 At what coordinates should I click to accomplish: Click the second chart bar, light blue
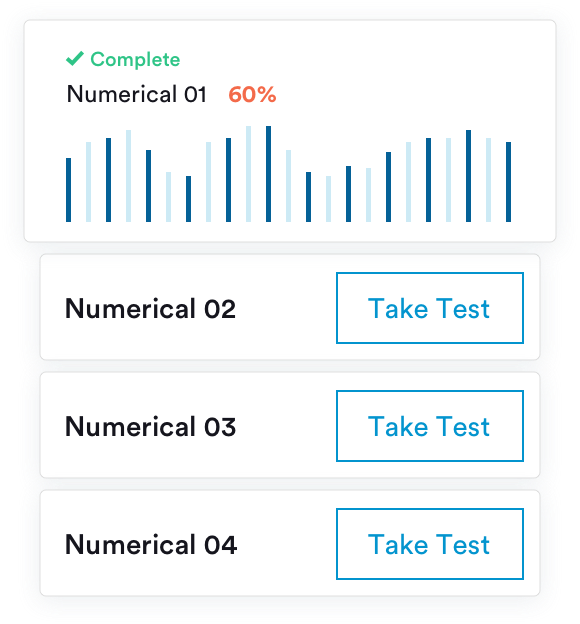coord(88,182)
